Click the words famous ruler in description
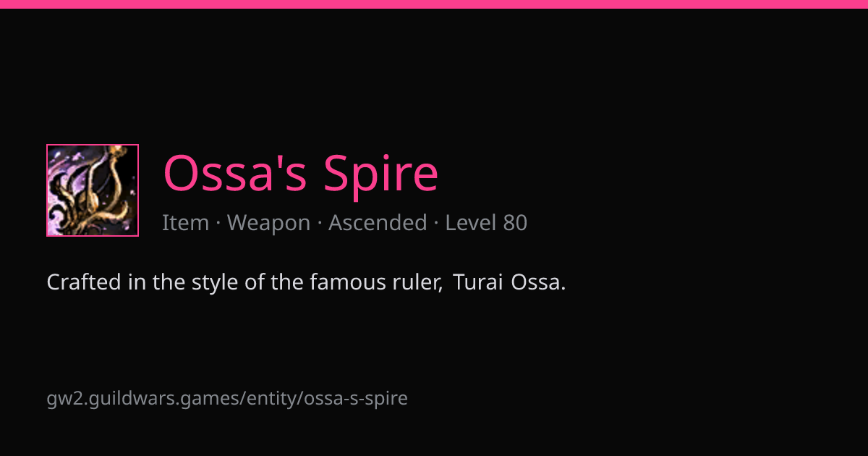Screen dimensions: 868x456 click(376, 282)
